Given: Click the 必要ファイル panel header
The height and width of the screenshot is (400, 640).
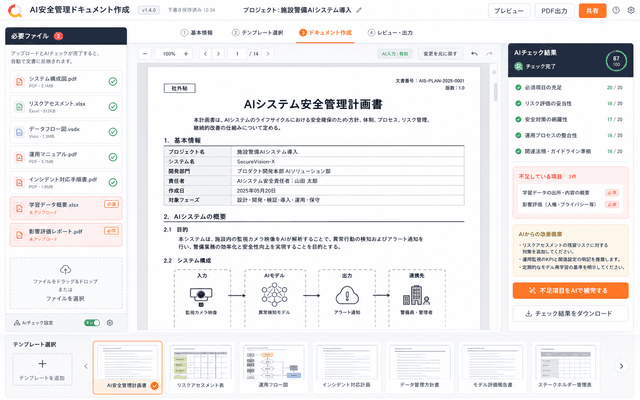Looking at the screenshot, I should [x=66, y=36].
